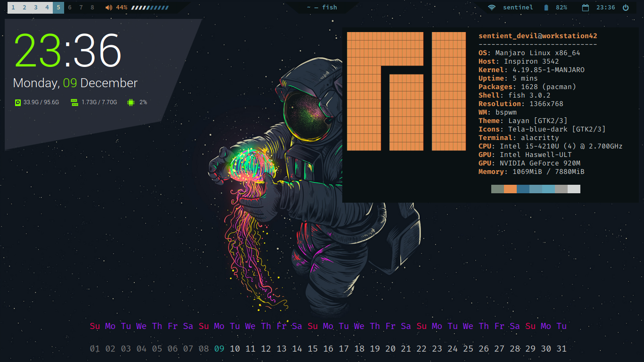Click the 'Theme: Layan [GTK2/3]' line

[523, 121]
